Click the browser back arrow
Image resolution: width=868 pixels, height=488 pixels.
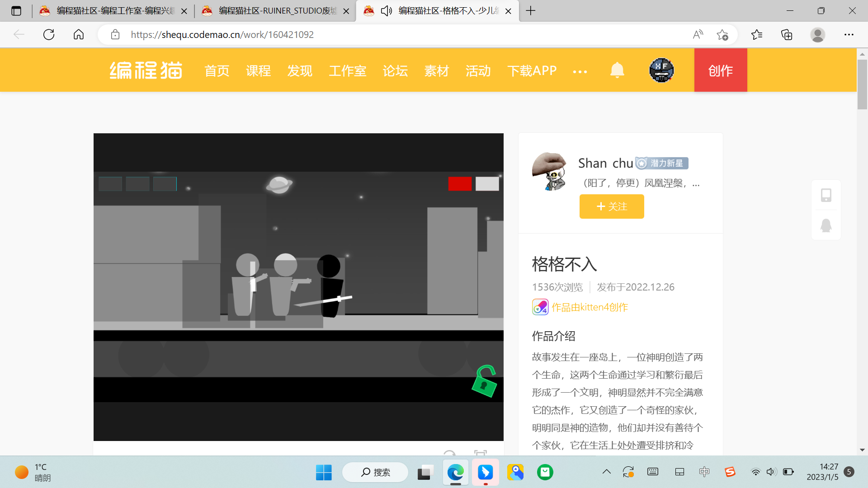pyautogui.click(x=19, y=34)
